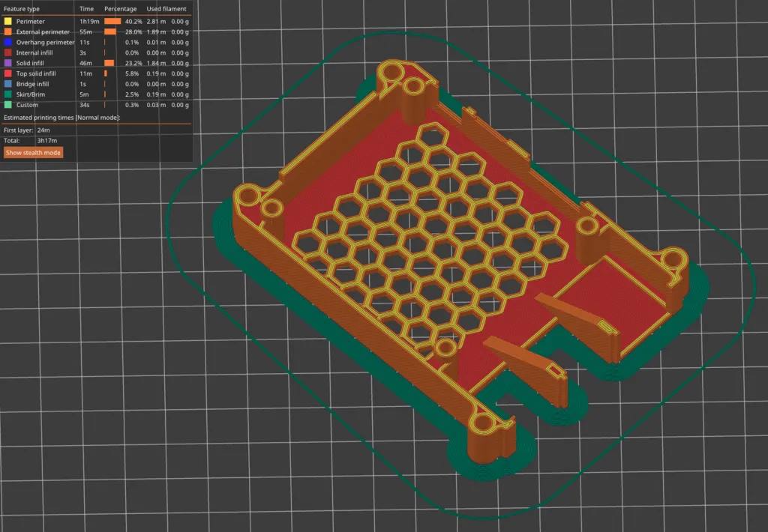
Task: Click the First layer 24m value
Action: tap(43, 130)
